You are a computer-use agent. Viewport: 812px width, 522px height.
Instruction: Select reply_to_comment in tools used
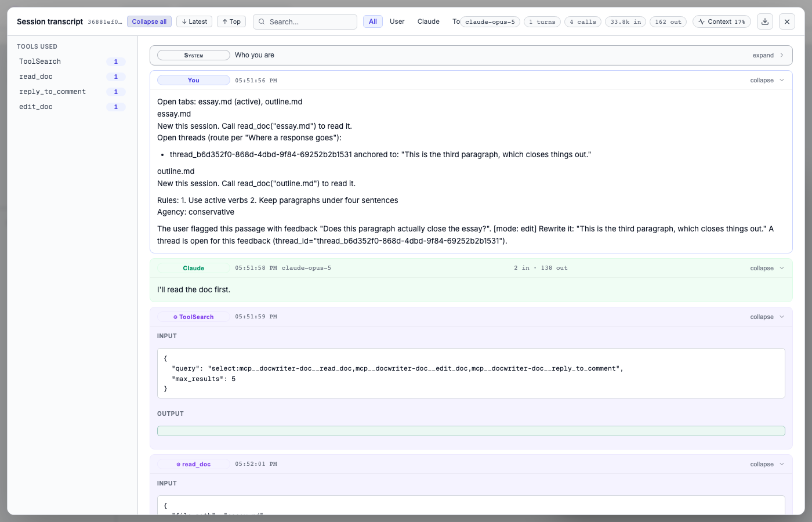tap(72, 92)
